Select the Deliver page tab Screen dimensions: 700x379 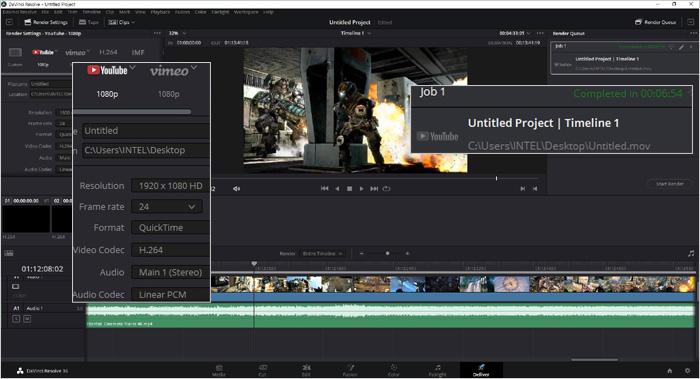pos(481,371)
